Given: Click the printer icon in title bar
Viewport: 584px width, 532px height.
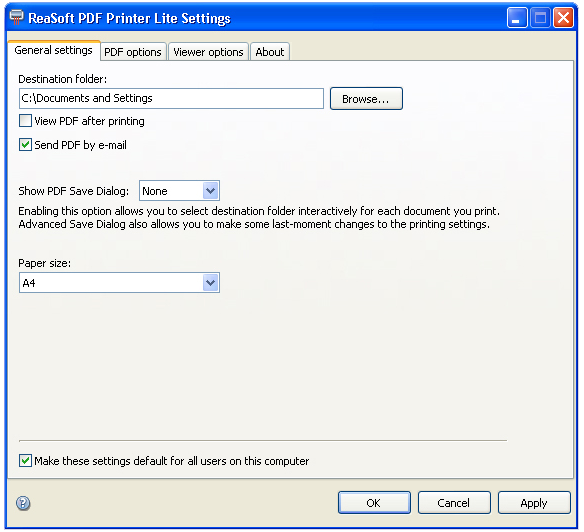Looking at the screenshot, I should (16, 17).
